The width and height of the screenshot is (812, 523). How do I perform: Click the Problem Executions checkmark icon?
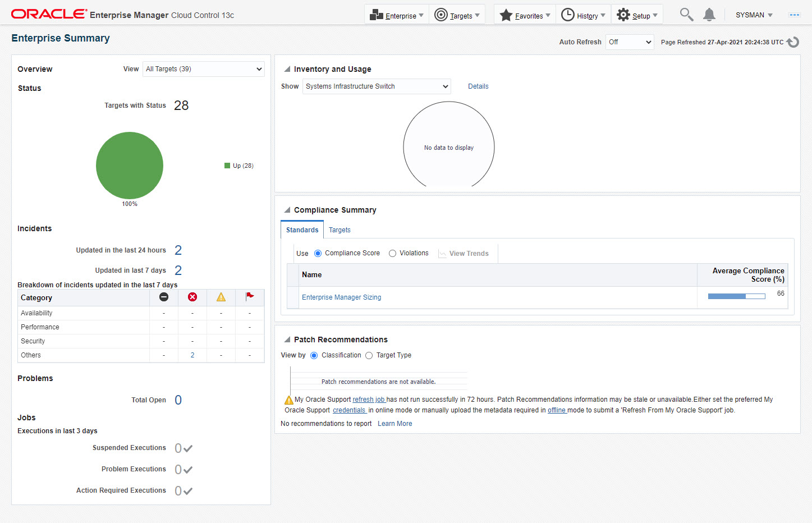point(188,470)
